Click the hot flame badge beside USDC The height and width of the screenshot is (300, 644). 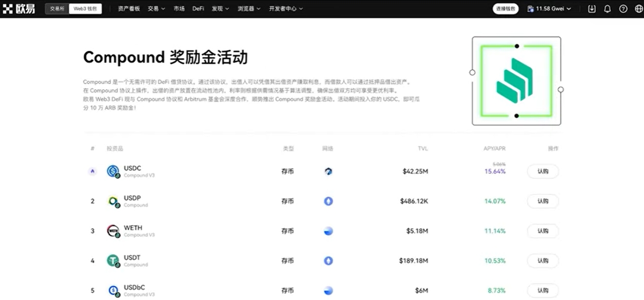[92, 171]
